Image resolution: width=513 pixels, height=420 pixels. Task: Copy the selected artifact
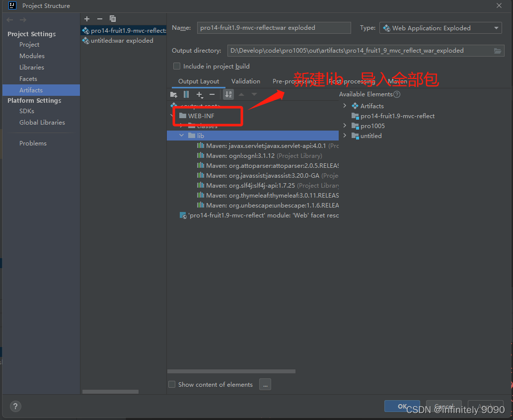113,19
